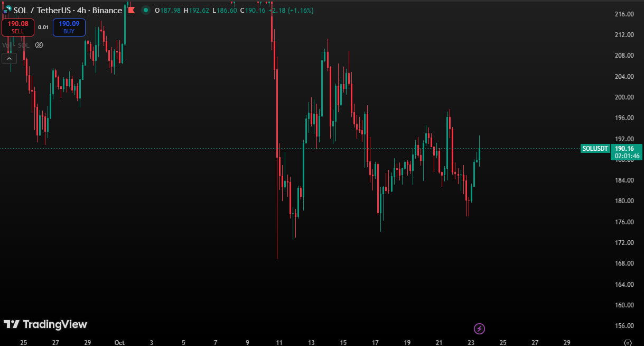644x346 pixels.
Task: Open chart settings hexagon gear icon
Action: click(628, 342)
